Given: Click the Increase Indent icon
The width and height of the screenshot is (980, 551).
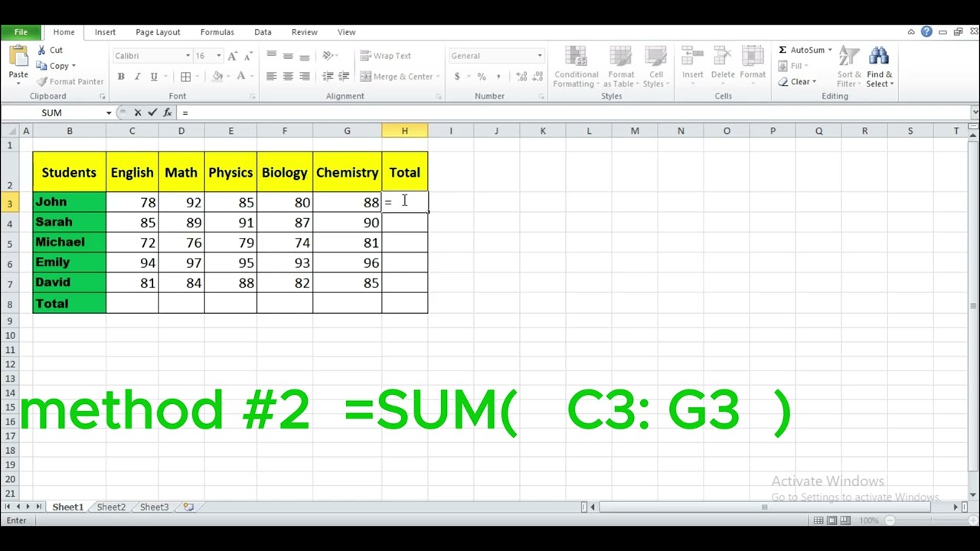Looking at the screenshot, I should 344,77.
